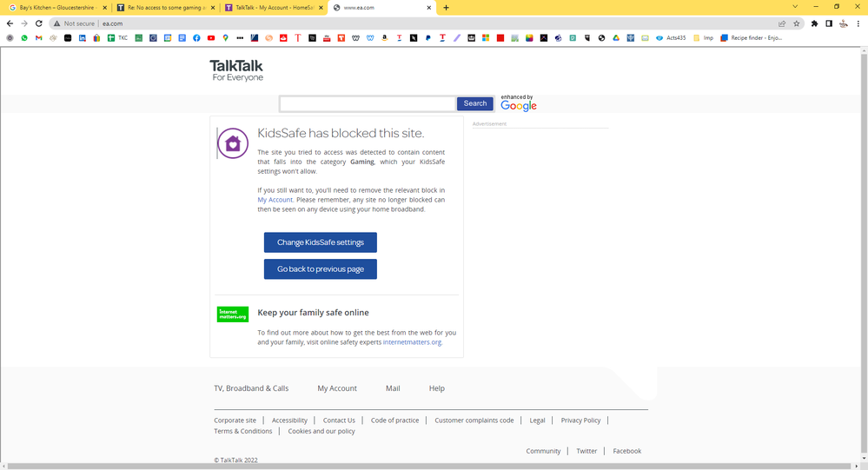Toggle the browser side panel icon
The height and width of the screenshot is (470, 868).
[x=829, y=23]
